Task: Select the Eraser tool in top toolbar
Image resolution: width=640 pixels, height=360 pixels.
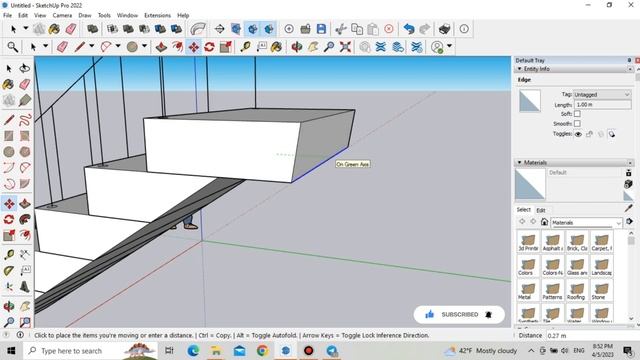Action: [x=71, y=29]
